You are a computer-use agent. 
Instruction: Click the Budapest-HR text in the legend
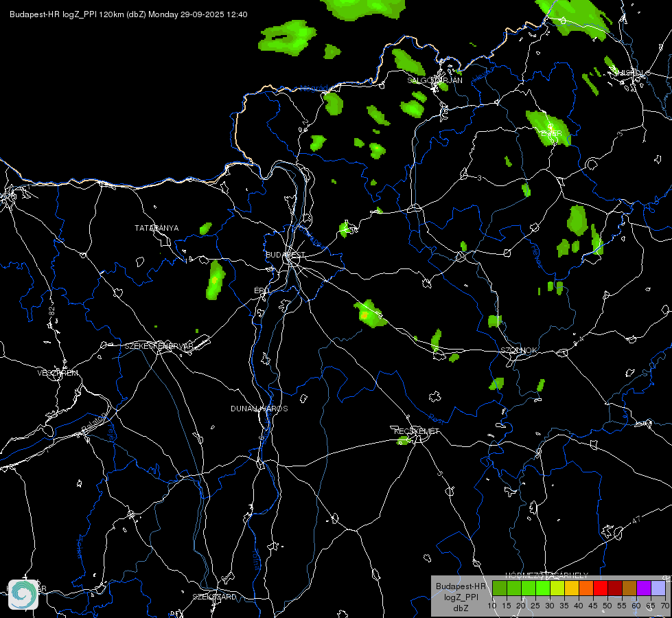(x=461, y=586)
